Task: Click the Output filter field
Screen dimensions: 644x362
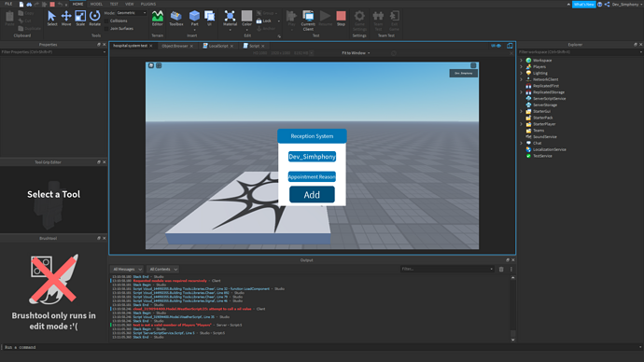Action: (x=447, y=269)
